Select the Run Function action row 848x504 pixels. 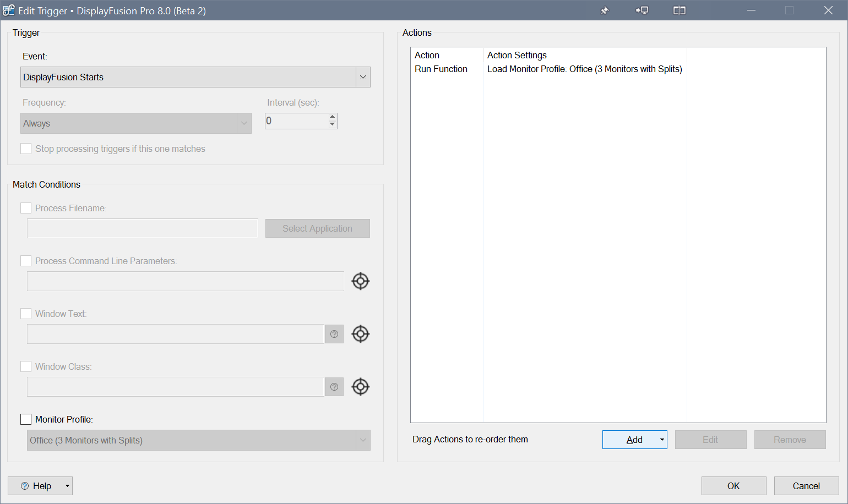coord(548,69)
